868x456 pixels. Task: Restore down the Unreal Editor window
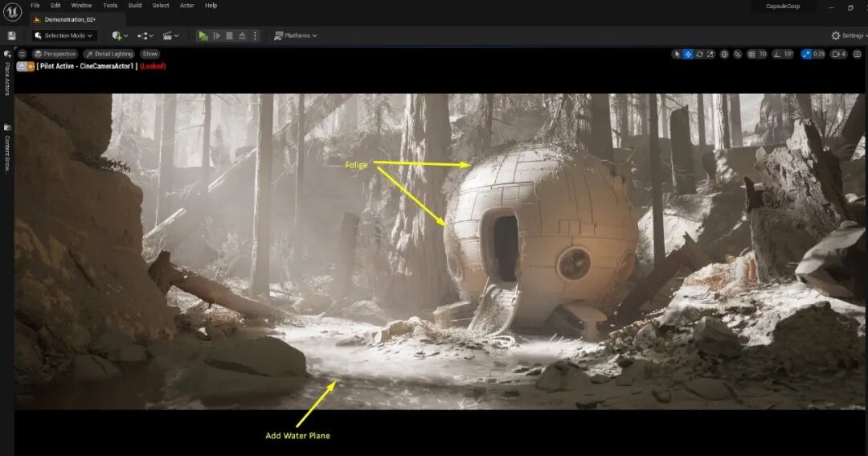point(850,6)
